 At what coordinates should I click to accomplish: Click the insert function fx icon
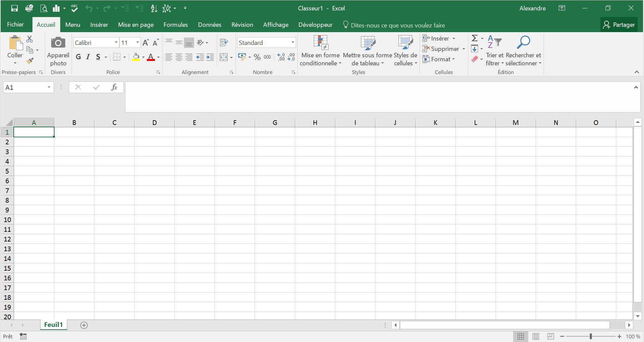click(x=114, y=87)
